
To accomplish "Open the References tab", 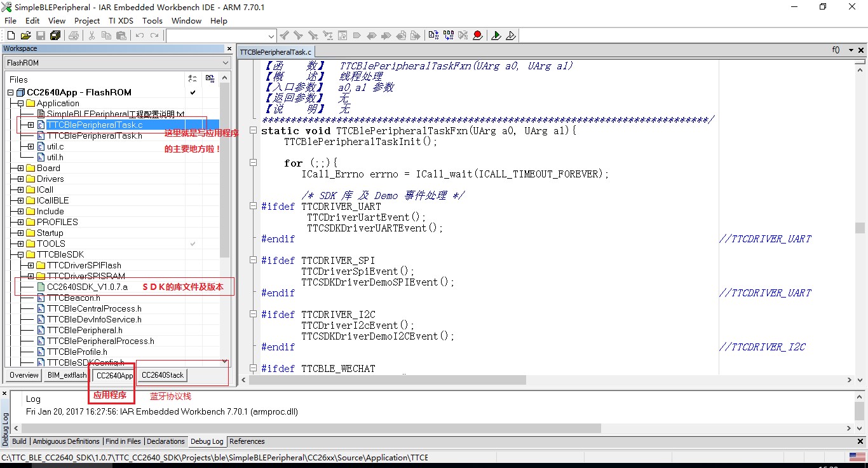I will tap(247, 441).
